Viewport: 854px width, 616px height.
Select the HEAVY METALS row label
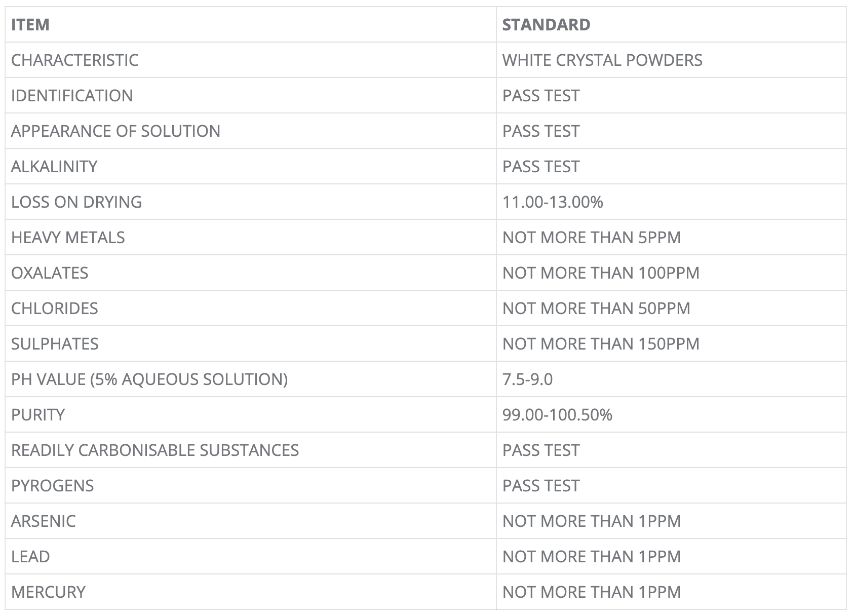coord(68,238)
